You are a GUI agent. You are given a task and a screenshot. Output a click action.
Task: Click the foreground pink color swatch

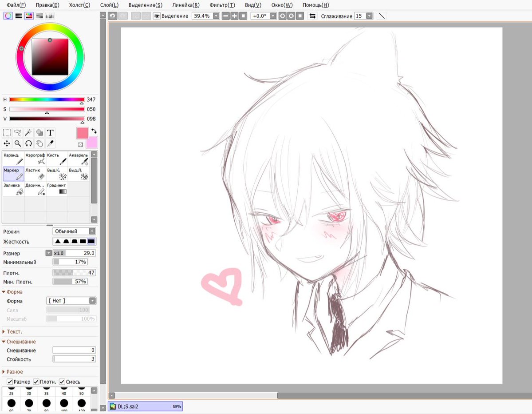(83, 133)
